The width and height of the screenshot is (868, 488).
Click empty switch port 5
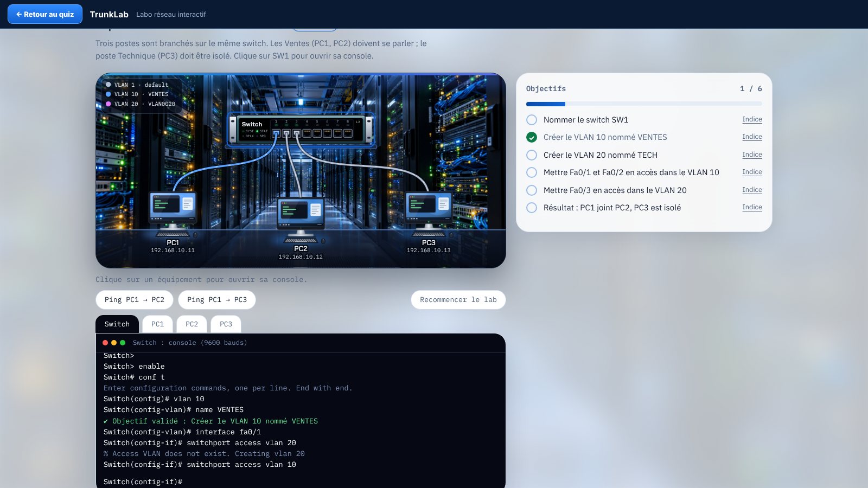tap(317, 133)
